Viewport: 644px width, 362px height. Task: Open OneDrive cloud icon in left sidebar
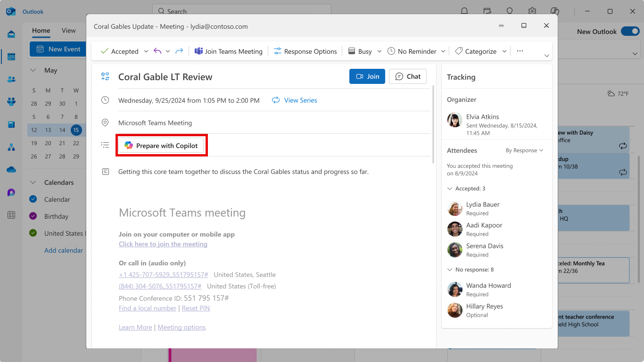coord(11,170)
